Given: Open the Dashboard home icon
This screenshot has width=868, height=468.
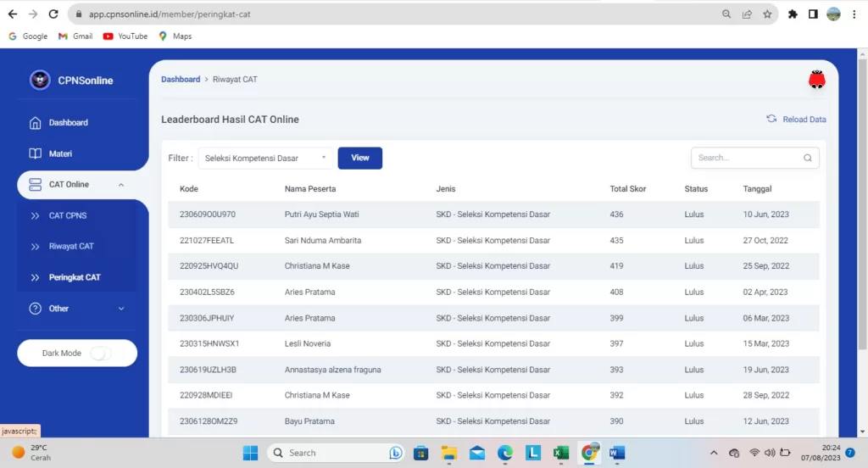Looking at the screenshot, I should click(35, 123).
